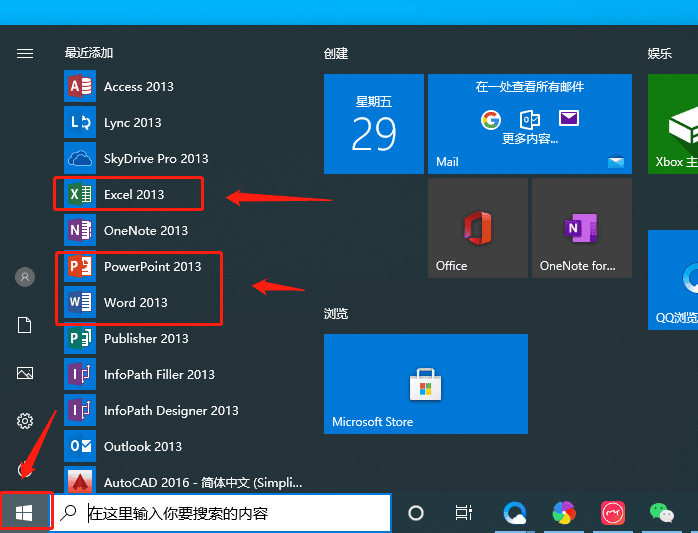Click the Google icon in Mail tile
This screenshot has height=533, width=698.
pyautogui.click(x=491, y=119)
